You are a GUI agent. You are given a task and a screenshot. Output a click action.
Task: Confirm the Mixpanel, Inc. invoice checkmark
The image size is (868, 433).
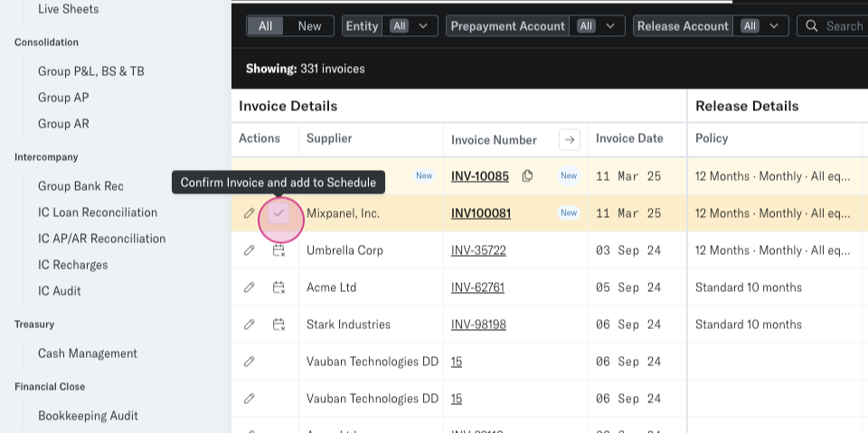click(x=278, y=213)
